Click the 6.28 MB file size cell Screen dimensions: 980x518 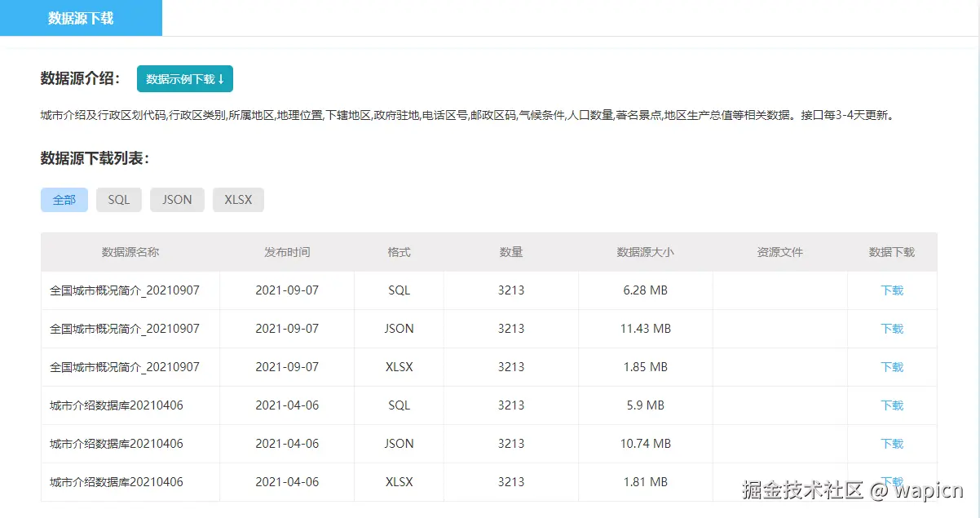click(645, 290)
